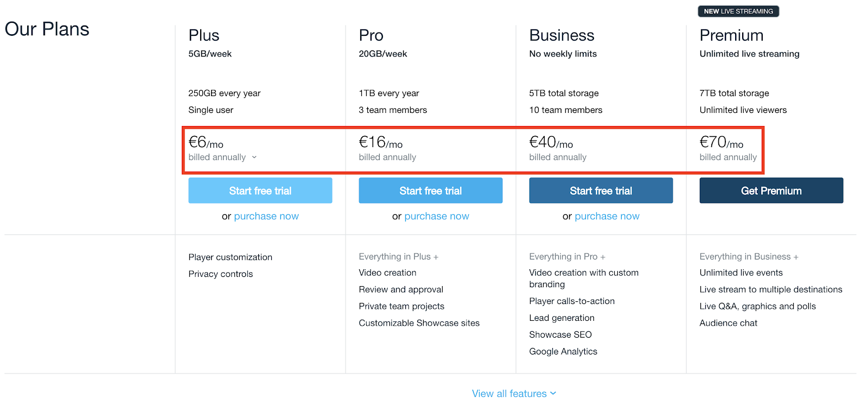Open the Plus billing period dropdown
Image resolution: width=868 pixels, height=399 pixels.
tap(222, 157)
